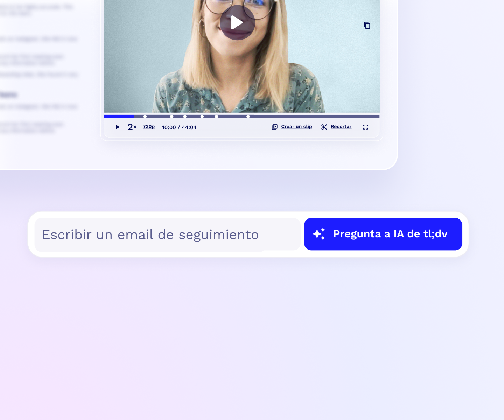Jump to the first timeline marker dot

[145, 117]
